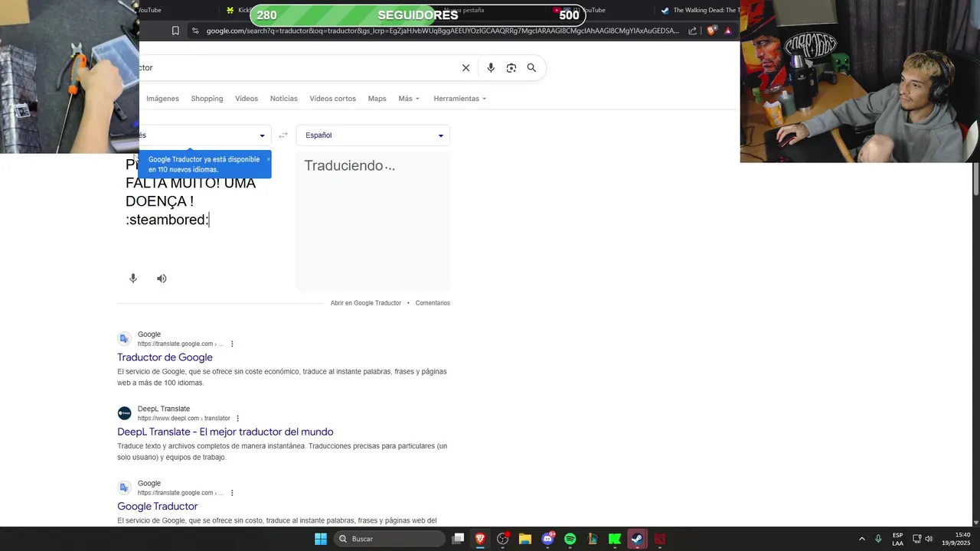Close the Google Traductor tooltip
This screenshot has width=980, height=551.
coord(268,158)
